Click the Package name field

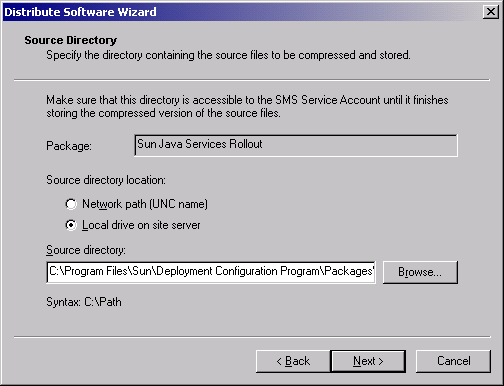[296, 145]
